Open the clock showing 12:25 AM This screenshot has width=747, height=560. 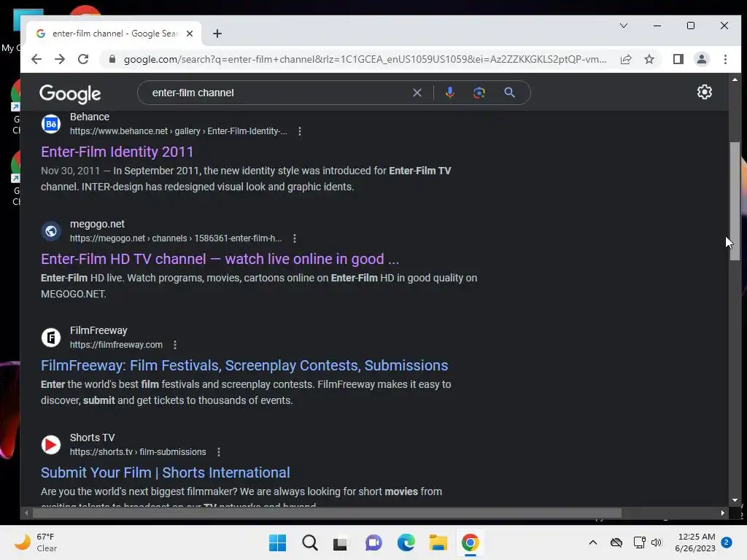[695, 542]
